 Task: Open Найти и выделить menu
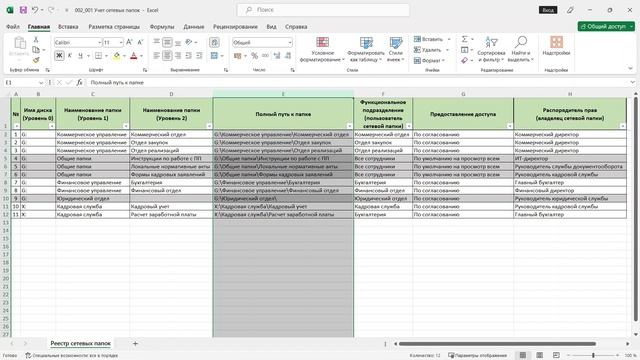pyautogui.click(x=521, y=49)
